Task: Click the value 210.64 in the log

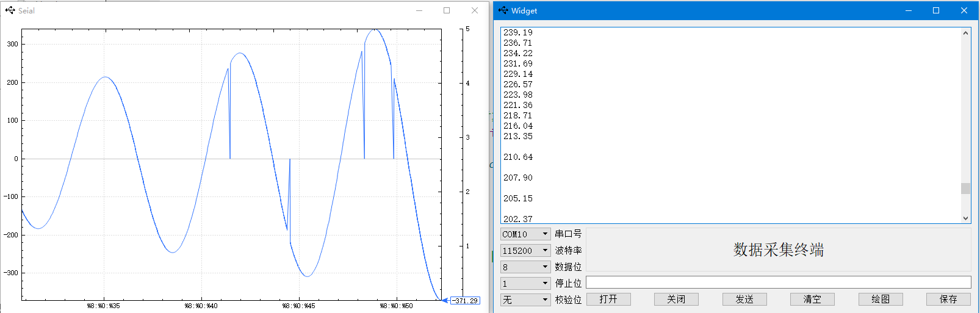Action: pyautogui.click(x=518, y=157)
